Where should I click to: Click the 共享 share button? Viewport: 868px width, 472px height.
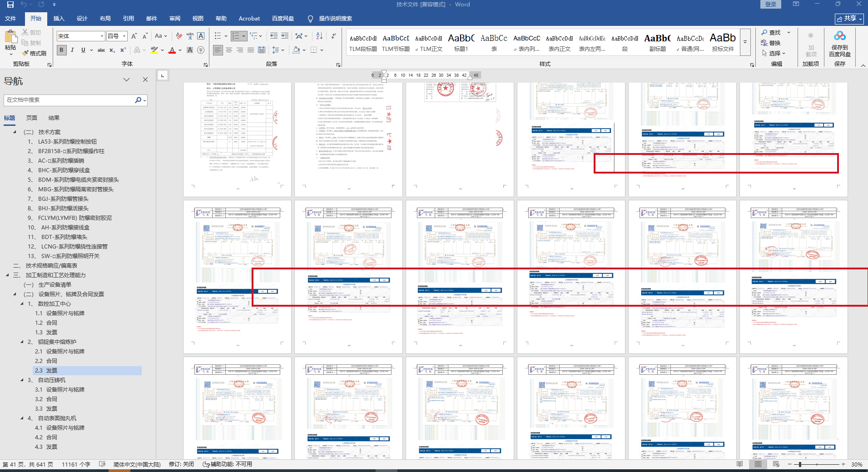849,19
